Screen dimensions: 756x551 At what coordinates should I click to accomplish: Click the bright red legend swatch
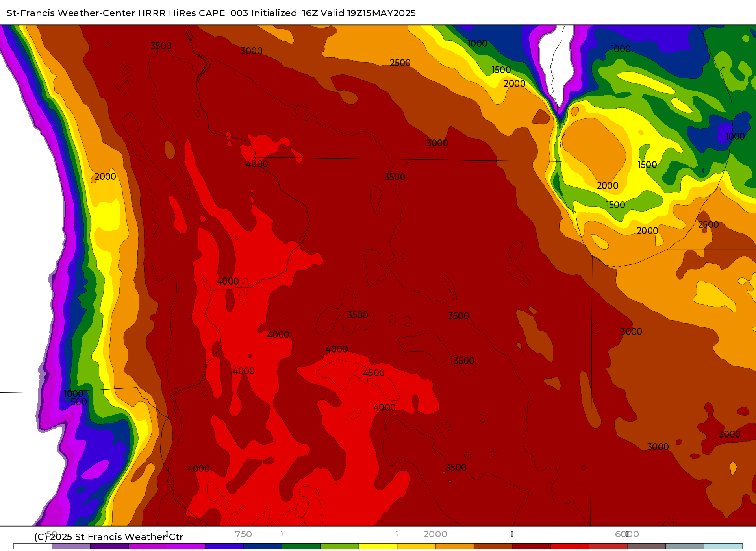point(569,546)
